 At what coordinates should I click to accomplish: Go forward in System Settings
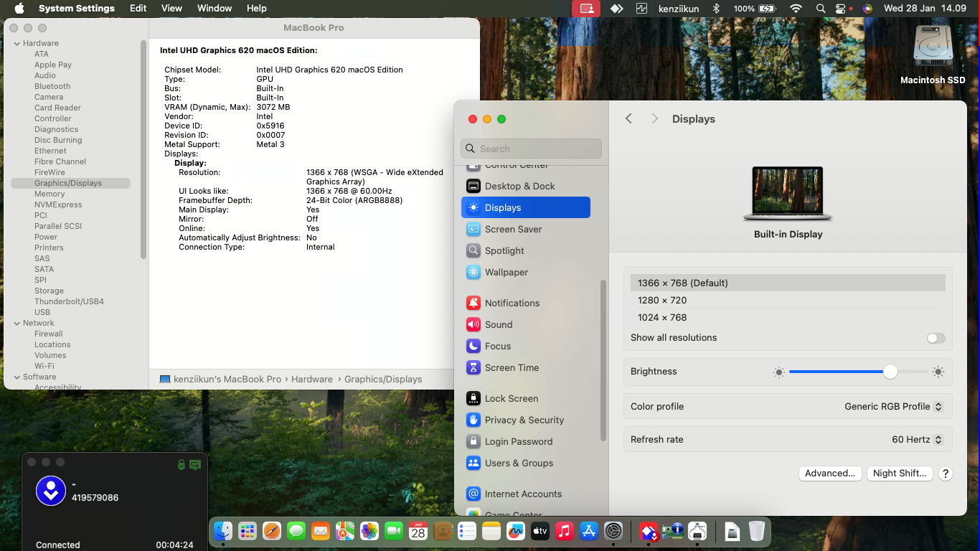(654, 119)
